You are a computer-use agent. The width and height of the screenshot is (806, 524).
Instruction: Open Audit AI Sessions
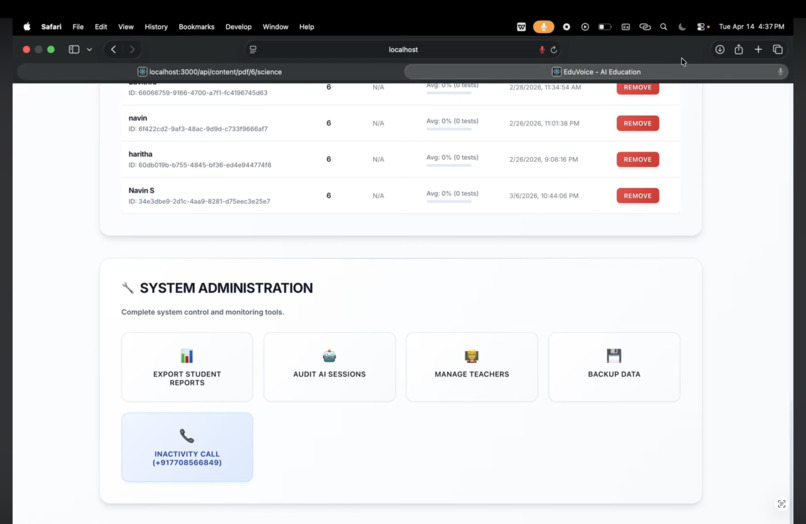(329, 367)
